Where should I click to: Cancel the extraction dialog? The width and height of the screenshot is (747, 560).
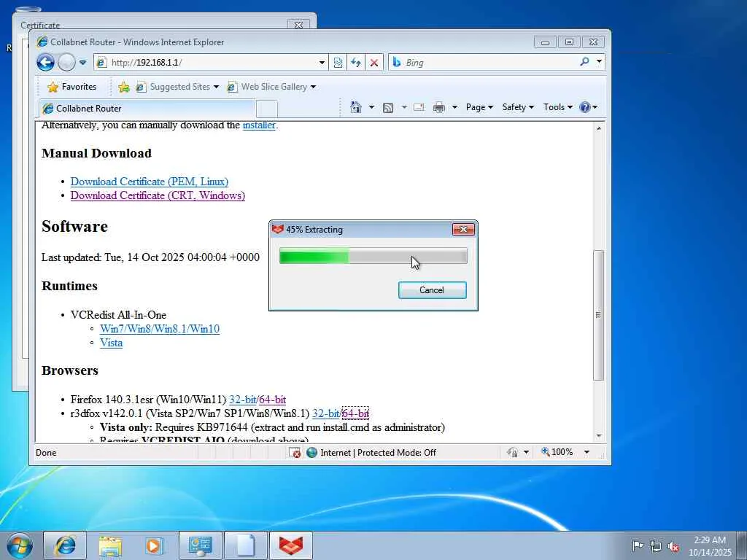[x=432, y=290]
